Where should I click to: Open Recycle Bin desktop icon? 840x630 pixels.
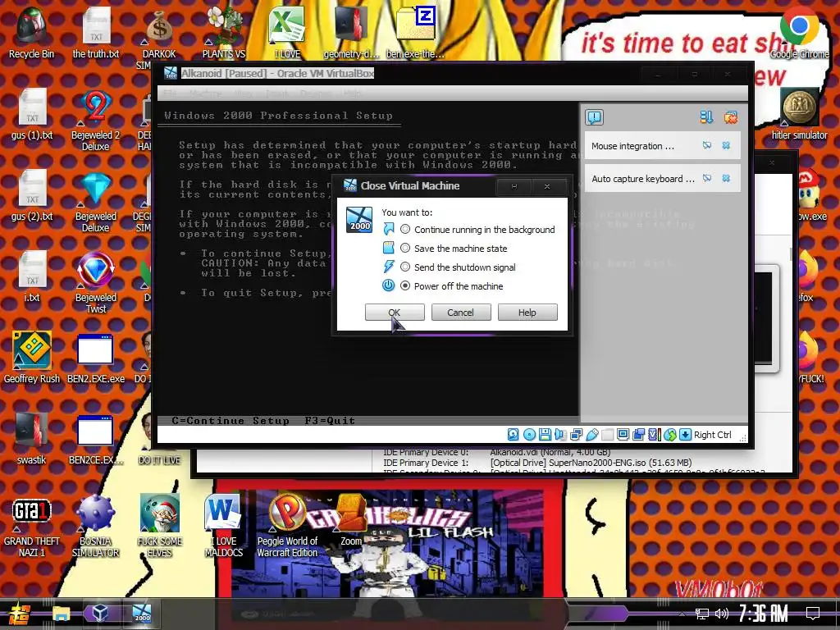(31, 33)
